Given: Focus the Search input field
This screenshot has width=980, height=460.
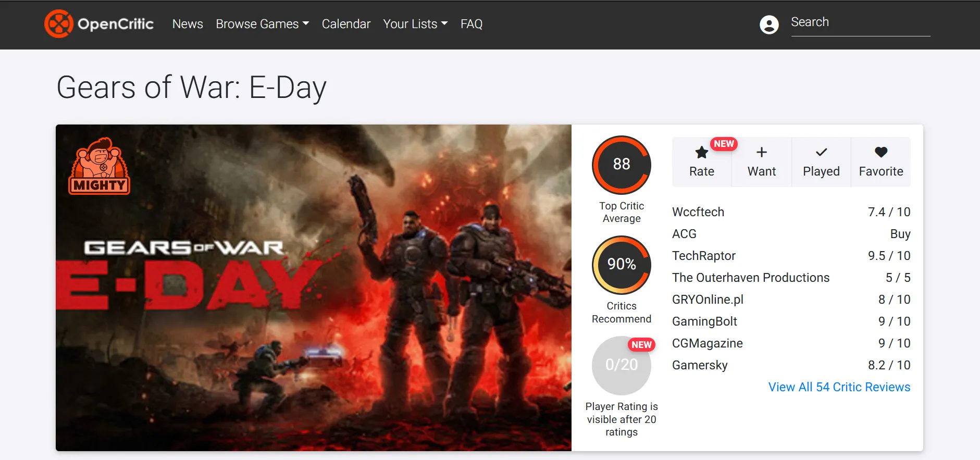Looking at the screenshot, I should (860, 22).
